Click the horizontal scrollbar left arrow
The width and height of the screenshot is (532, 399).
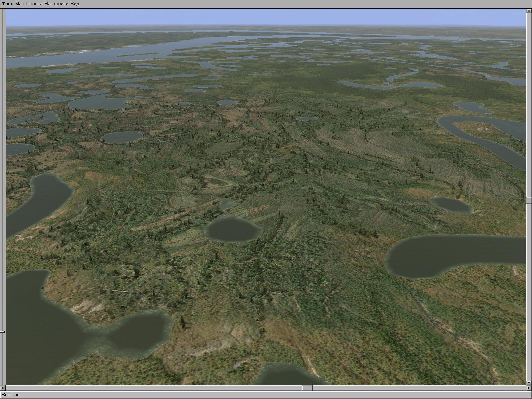click(3, 388)
